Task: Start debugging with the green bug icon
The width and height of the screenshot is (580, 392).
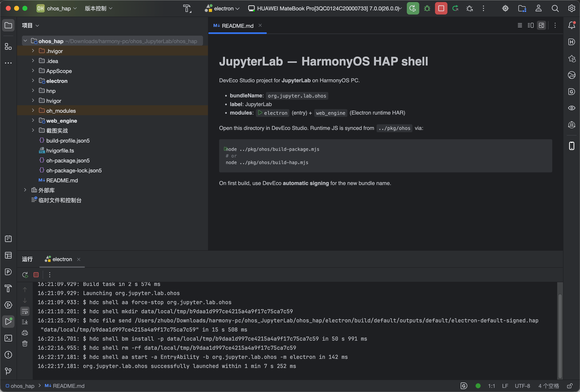Action: coord(427,8)
